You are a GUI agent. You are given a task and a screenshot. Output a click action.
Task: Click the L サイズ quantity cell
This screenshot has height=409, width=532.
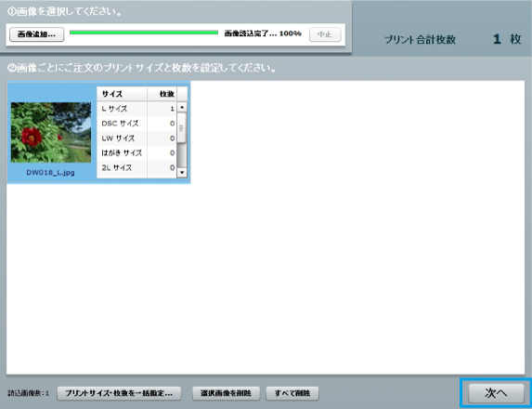coord(162,109)
